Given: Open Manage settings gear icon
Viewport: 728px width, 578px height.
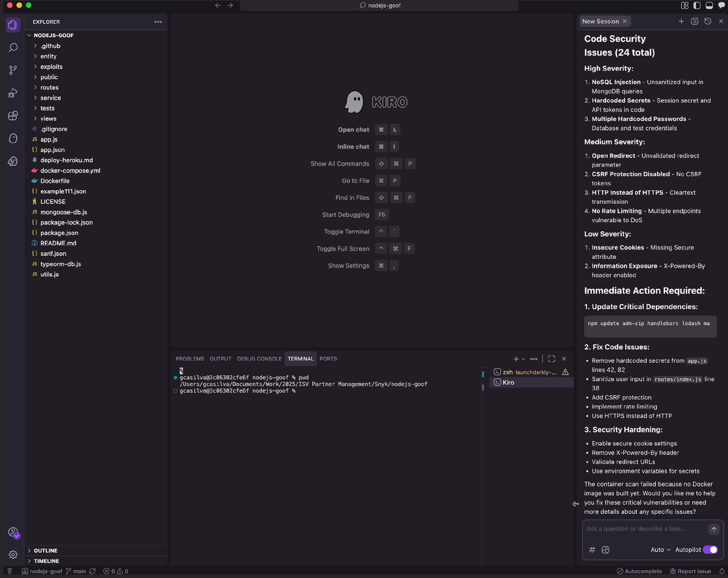Looking at the screenshot, I should [13, 554].
